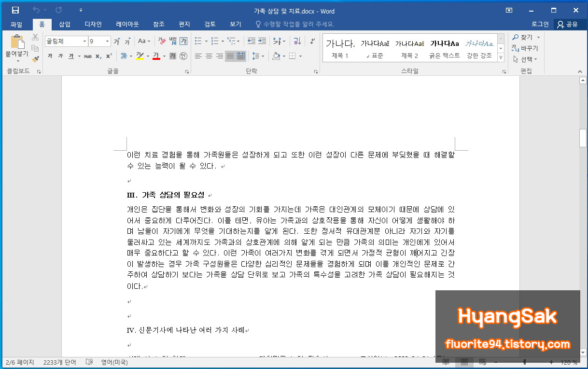Click the character border 가 icon
This screenshot has height=369, width=588.
click(x=183, y=42)
